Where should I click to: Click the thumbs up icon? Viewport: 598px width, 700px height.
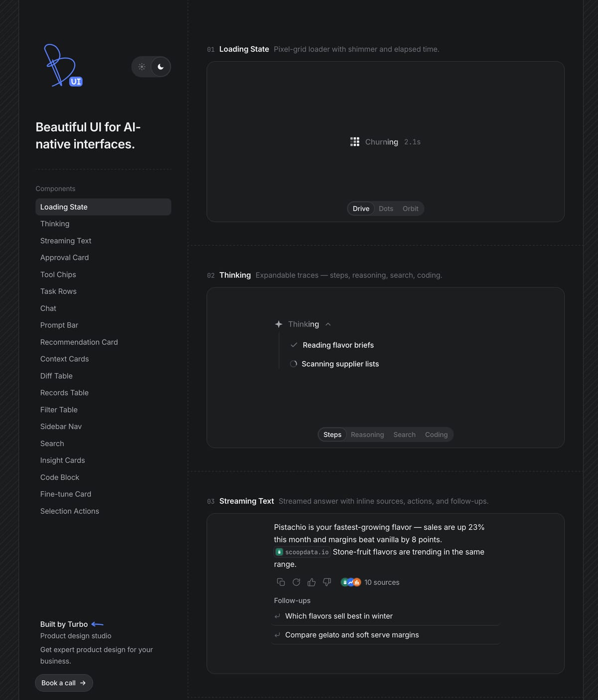[311, 582]
